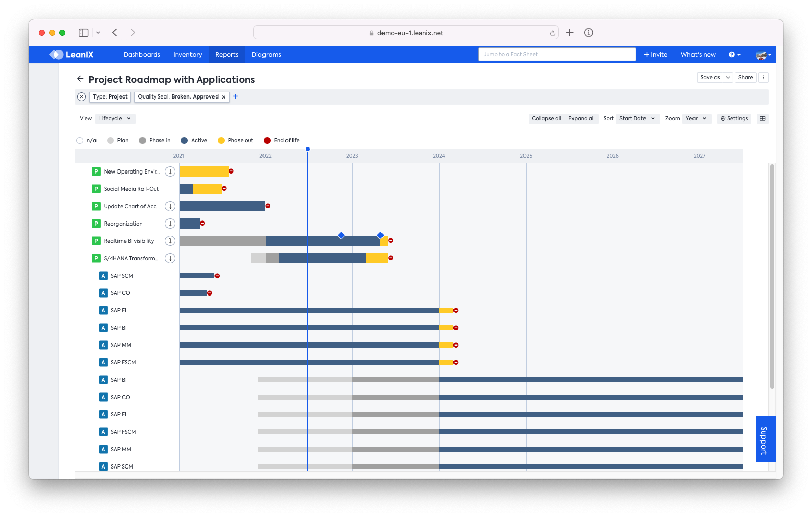Open the Support tab
Viewport: 812px width, 517px height.
766,439
